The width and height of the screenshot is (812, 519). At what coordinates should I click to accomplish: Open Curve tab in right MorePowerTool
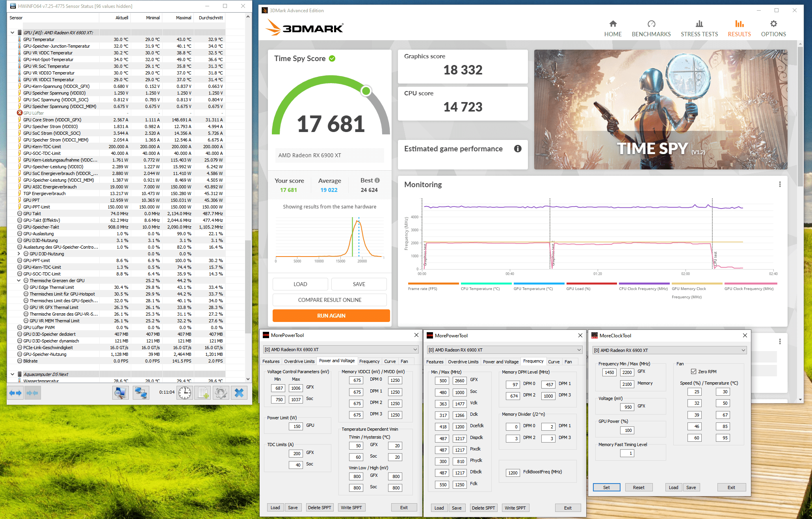(x=554, y=362)
